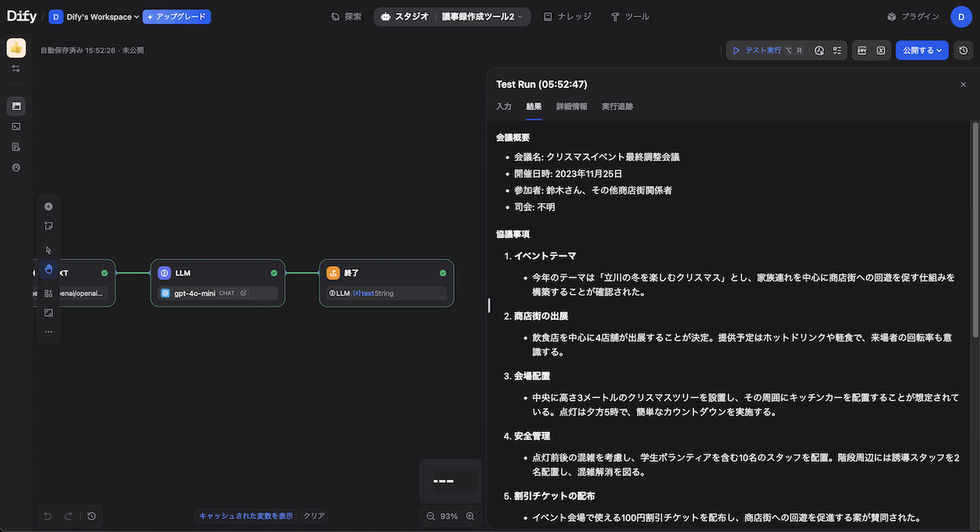This screenshot has width=980, height=532.
Task: Click the キャッシュされた変数を表示 button
Action: tap(246, 516)
